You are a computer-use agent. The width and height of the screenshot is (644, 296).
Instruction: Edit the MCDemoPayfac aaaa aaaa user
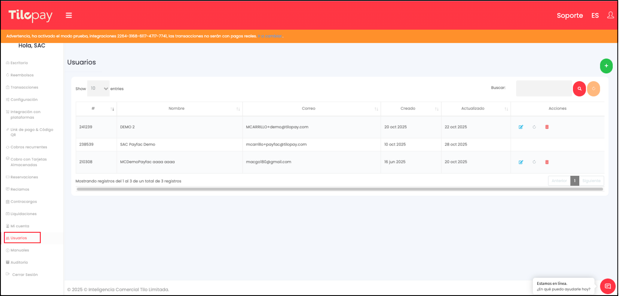(x=521, y=162)
